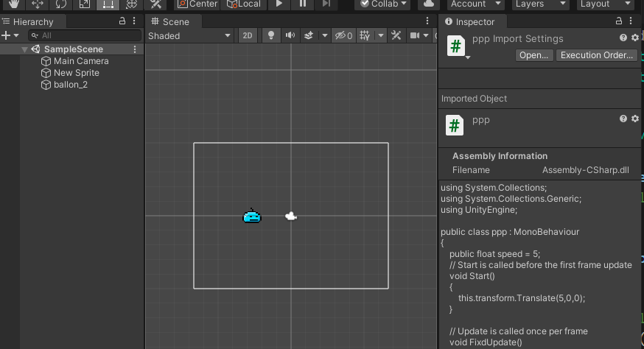Select ballon_2 object in Hierarchy
This screenshot has width=644, height=349.
pos(71,85)
